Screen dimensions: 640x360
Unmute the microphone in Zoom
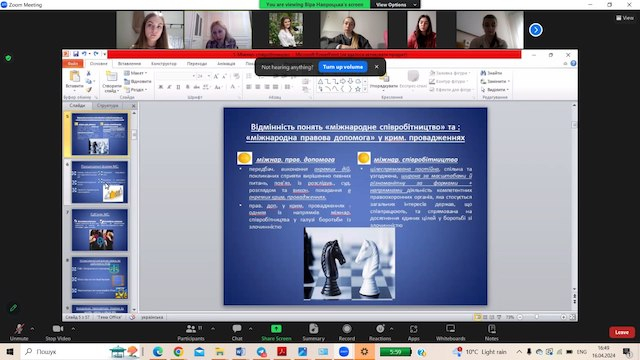point(19,332)
